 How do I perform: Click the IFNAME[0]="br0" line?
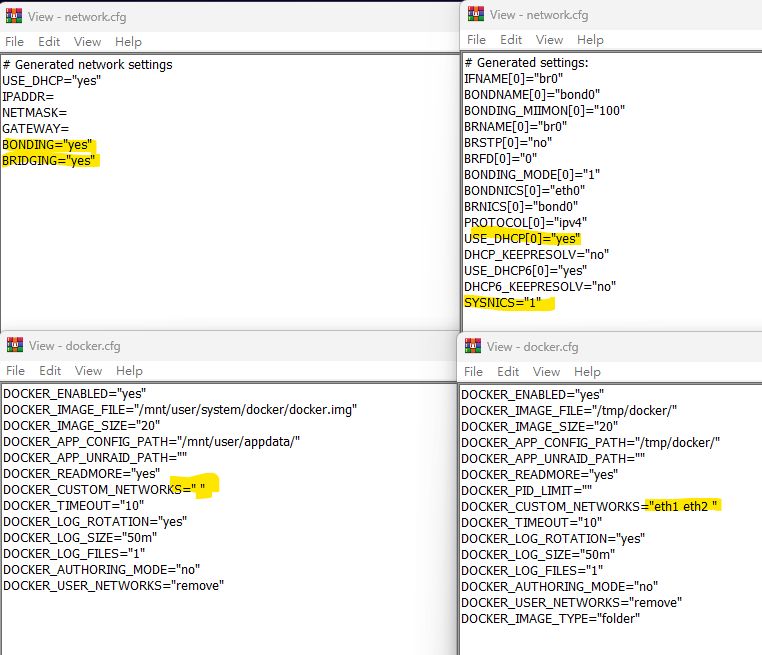(x=514, y=79)
